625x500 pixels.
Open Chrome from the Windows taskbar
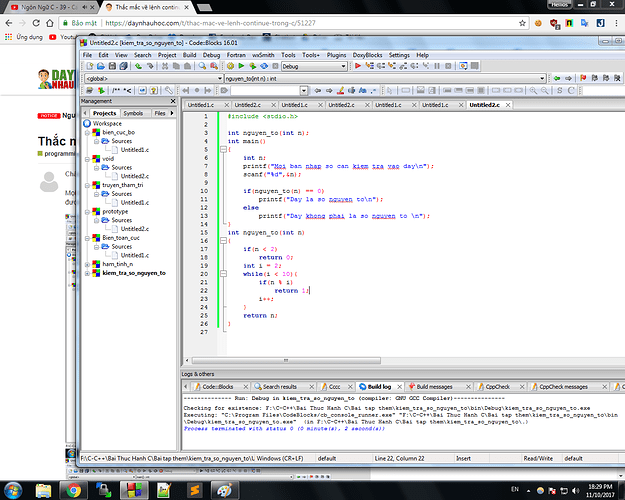tap(72, 490)
